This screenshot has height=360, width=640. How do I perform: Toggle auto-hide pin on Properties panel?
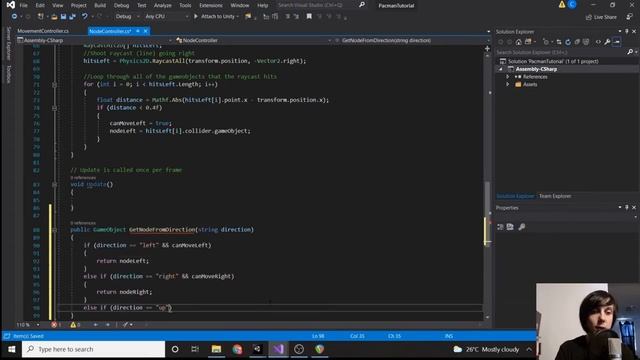pyautogui.click(x=627, y=208)
